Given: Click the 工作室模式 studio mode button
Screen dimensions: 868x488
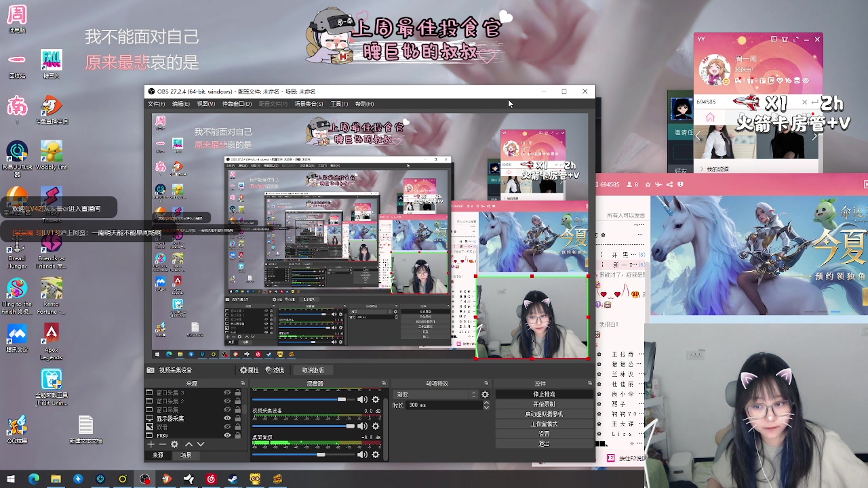Looking at the screenshot, I should pyautogui.click(x=544, y=424).
